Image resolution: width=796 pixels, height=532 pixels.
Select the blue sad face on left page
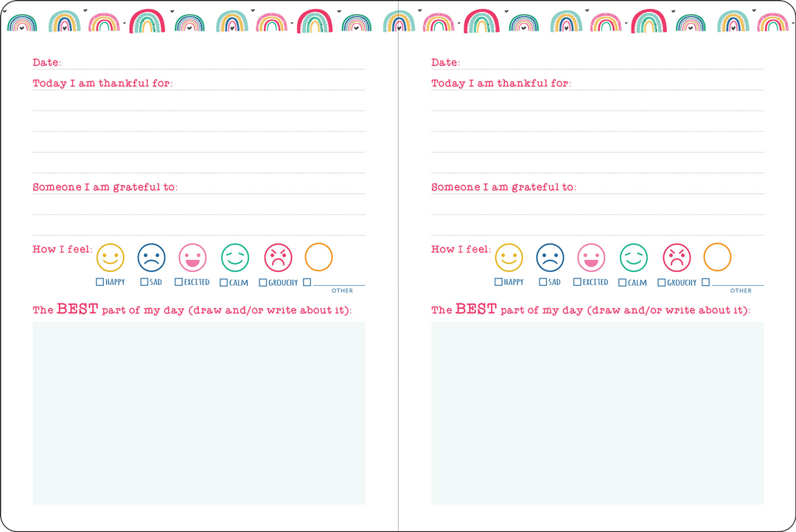[152, 257]
